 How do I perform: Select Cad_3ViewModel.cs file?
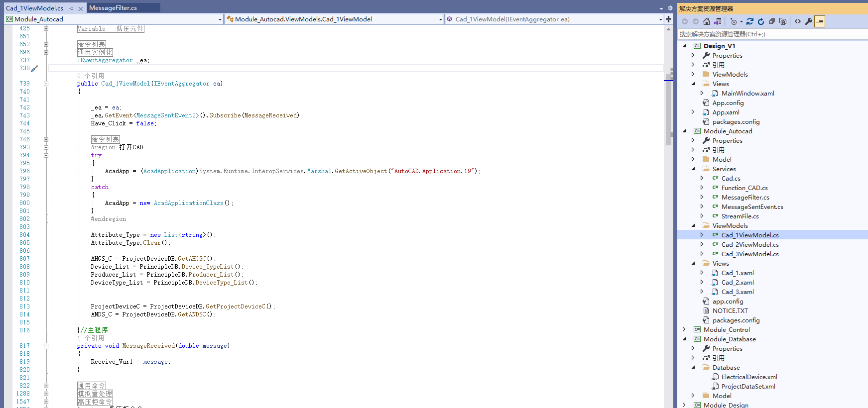750,254
